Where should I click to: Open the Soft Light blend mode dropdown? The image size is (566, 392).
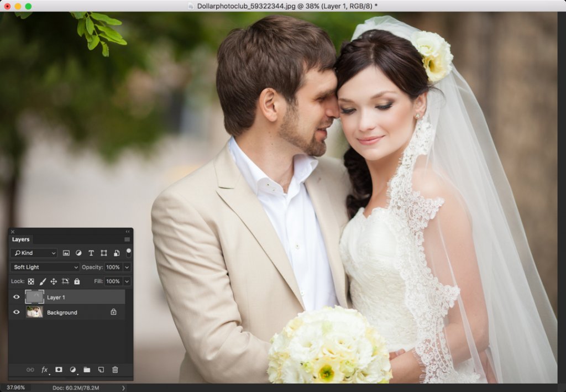[45, 267]
